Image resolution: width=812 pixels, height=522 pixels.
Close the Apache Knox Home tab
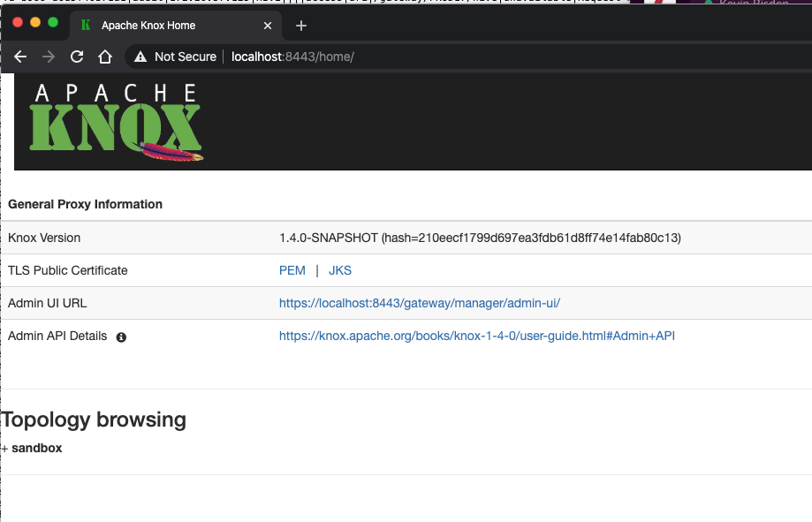pyautogui.click(x=268, y=26)
